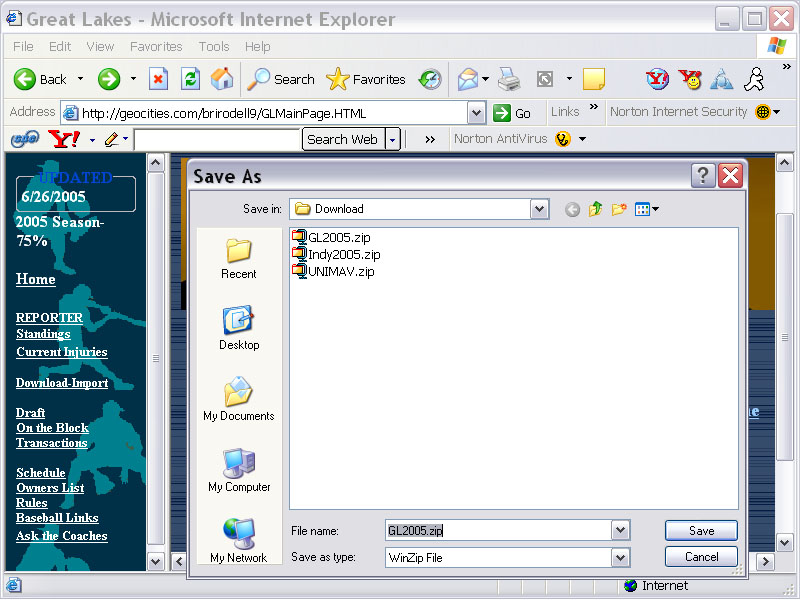
Task: Click the Refresh page icon
Action: pos(189,79)
